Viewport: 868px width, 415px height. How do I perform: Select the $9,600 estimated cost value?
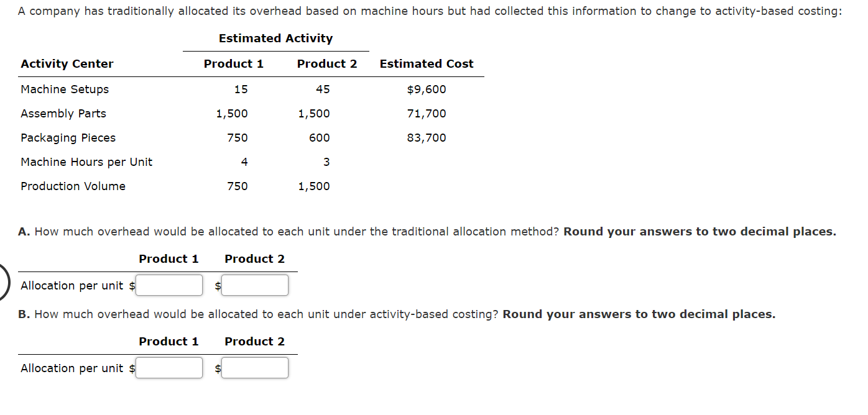click(427, 89)
